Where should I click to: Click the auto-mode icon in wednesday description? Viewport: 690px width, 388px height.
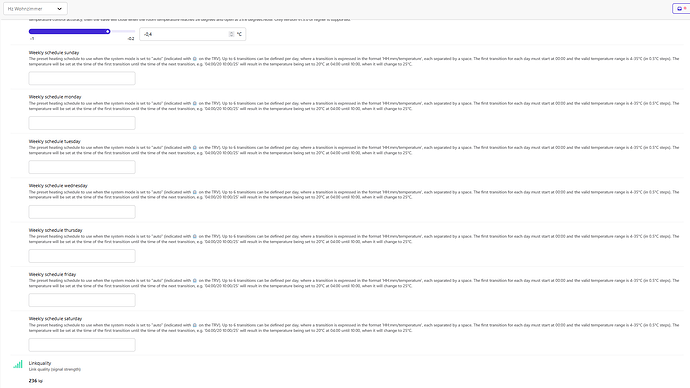(195, 192)
